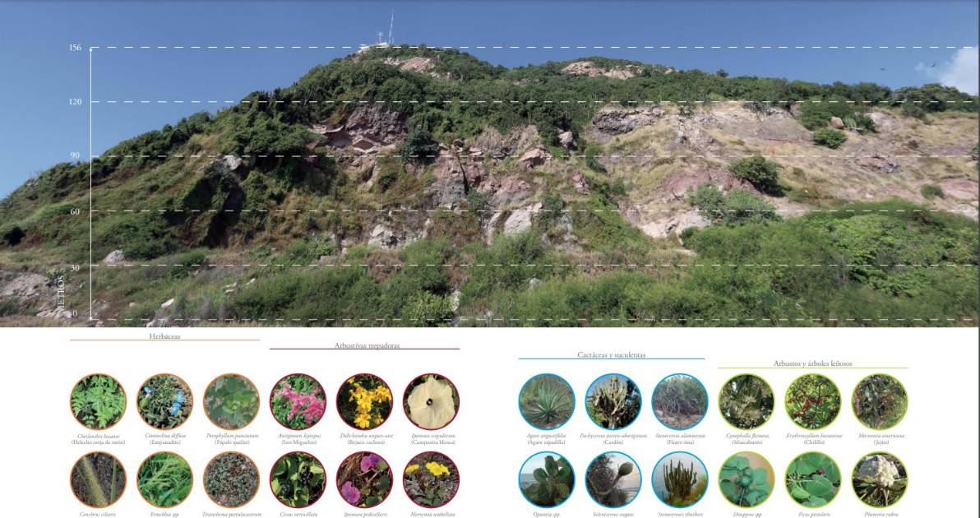
Task: Select the Commelina blue flower thumbnail
Action: click(x=165, y=402)
